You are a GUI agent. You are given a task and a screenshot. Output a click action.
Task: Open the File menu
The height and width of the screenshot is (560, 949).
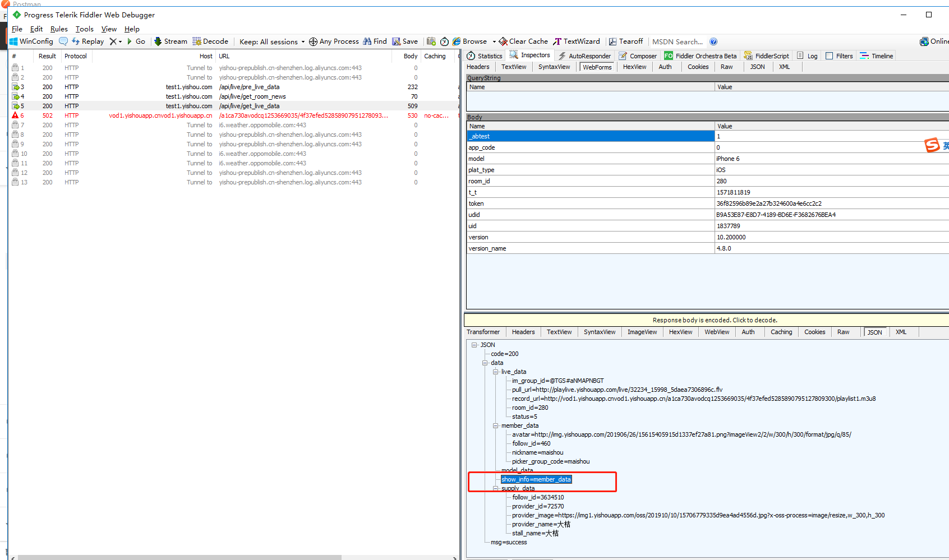[17, 29]
